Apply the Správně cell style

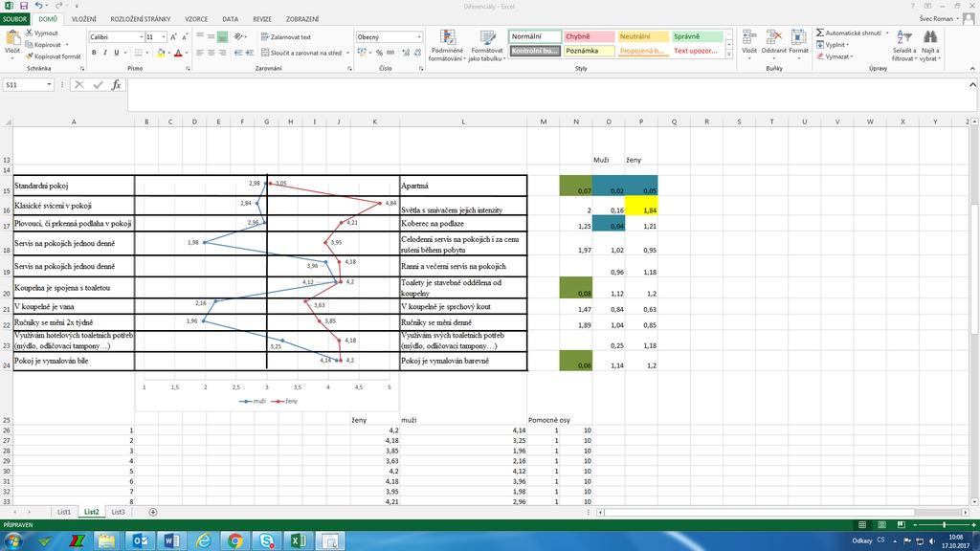coord(698,36)
